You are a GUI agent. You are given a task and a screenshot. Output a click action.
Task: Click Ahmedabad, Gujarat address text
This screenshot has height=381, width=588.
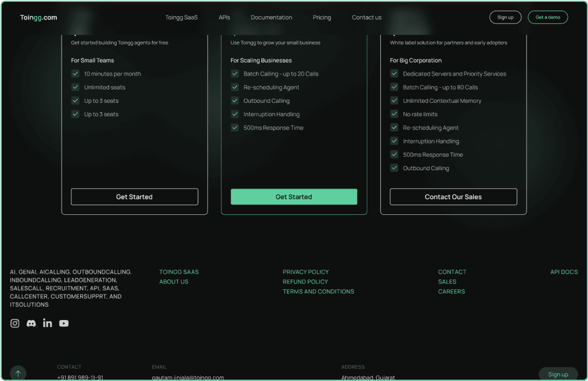pos(368,378)
